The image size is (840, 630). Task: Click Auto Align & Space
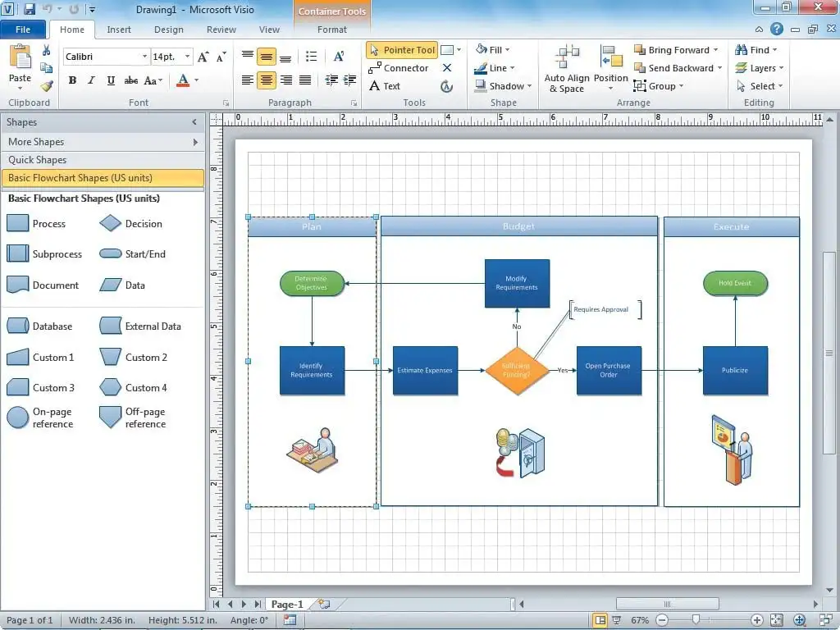pyautogui.click(x=567, y=70)
